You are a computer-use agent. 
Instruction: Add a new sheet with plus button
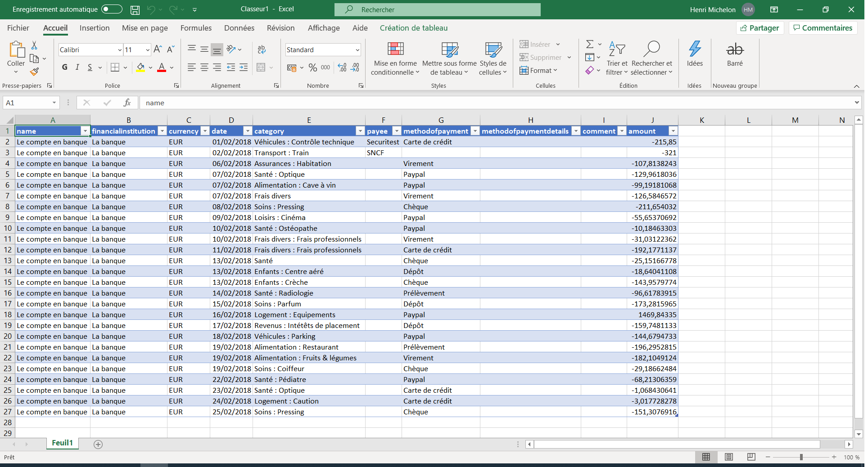pos(98,445)
